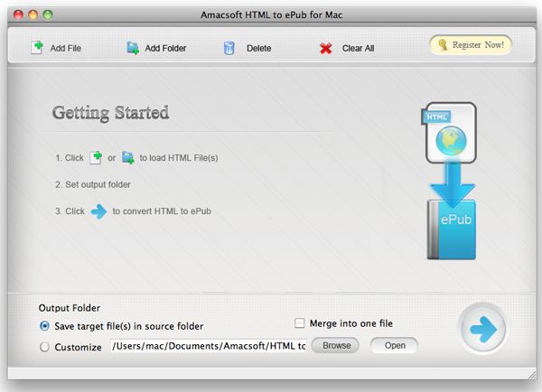The image size is (542, 392).
Task: Click the Delete label in toolbar
Action: 259,49
